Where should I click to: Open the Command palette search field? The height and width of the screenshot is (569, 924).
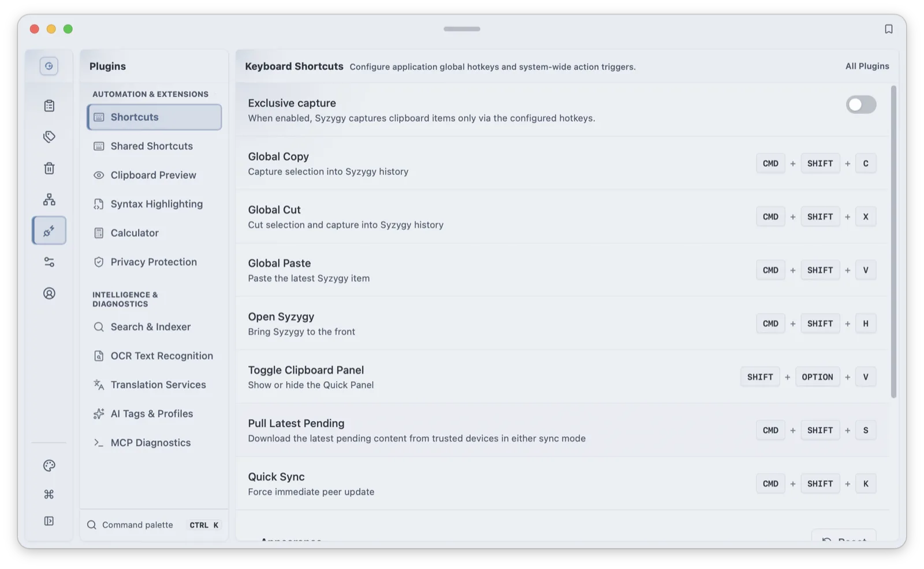coord(154,525)
